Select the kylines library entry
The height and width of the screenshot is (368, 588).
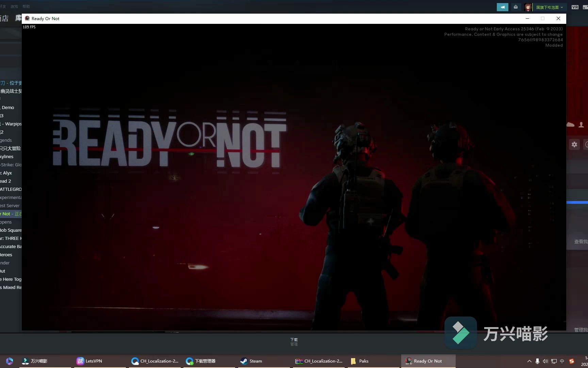pos(11,157)
